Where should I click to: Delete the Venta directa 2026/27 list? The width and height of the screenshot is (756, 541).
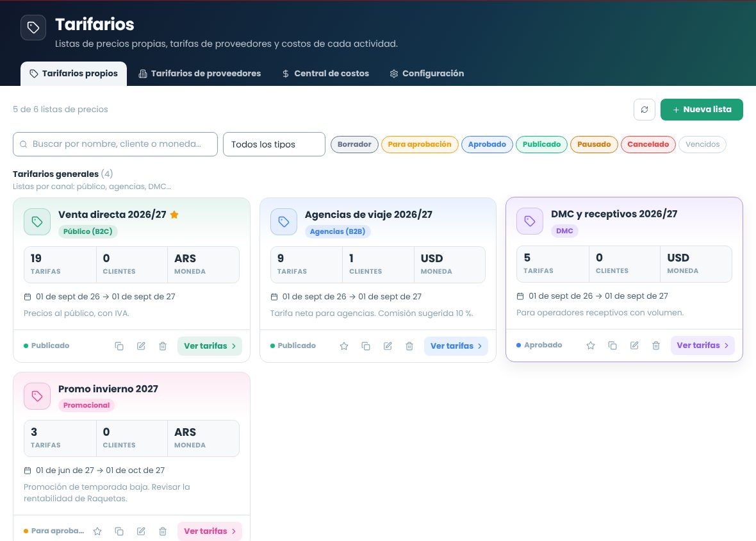(163, 345)
